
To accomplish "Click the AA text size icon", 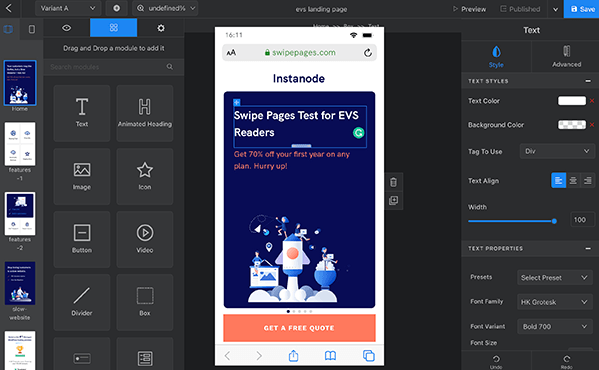I will pos(231,53).
